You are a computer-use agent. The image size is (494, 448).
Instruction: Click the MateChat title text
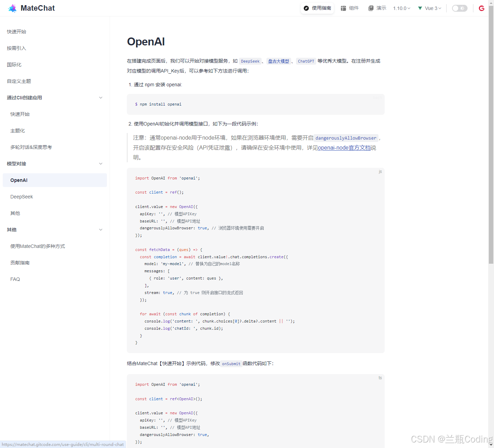(x=37, y=8)
